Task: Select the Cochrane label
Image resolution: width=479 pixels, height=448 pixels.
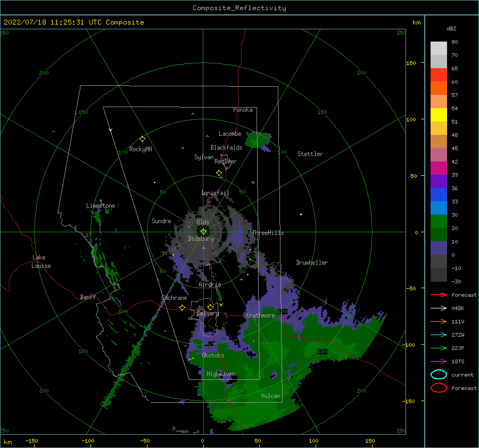Action: tap(174, 298)
